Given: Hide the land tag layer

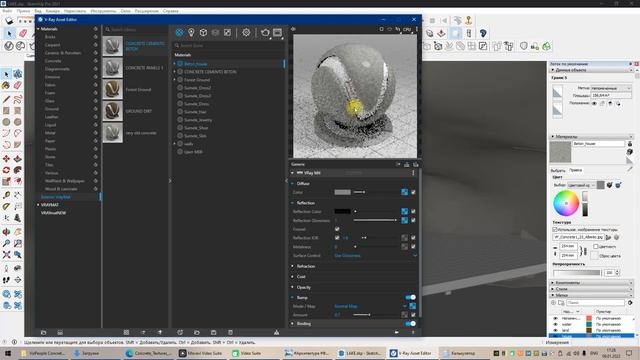Looking at the screenshot, I should tap(555, 330).
